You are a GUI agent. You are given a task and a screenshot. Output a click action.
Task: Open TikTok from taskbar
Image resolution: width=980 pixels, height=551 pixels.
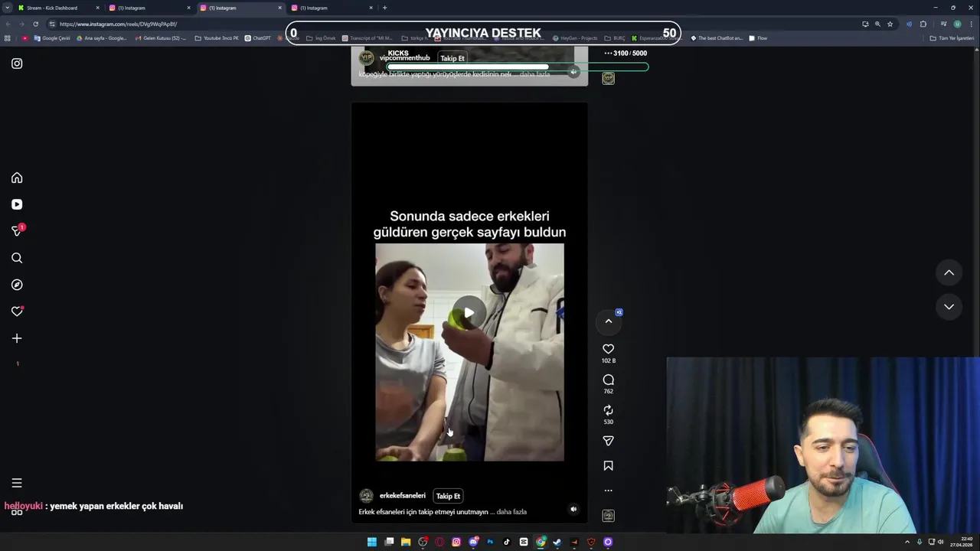click(507, 542)
